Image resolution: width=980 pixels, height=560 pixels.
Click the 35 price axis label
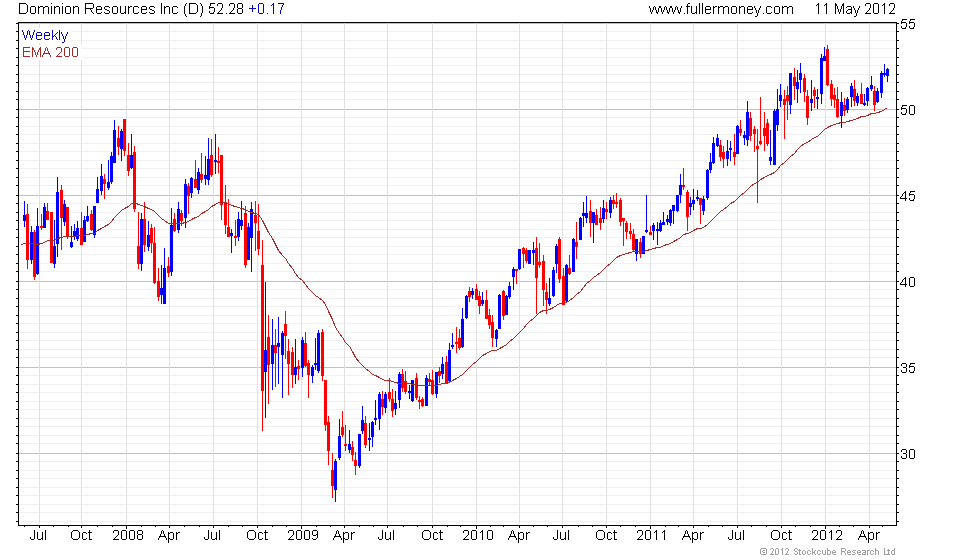[908, 368]
